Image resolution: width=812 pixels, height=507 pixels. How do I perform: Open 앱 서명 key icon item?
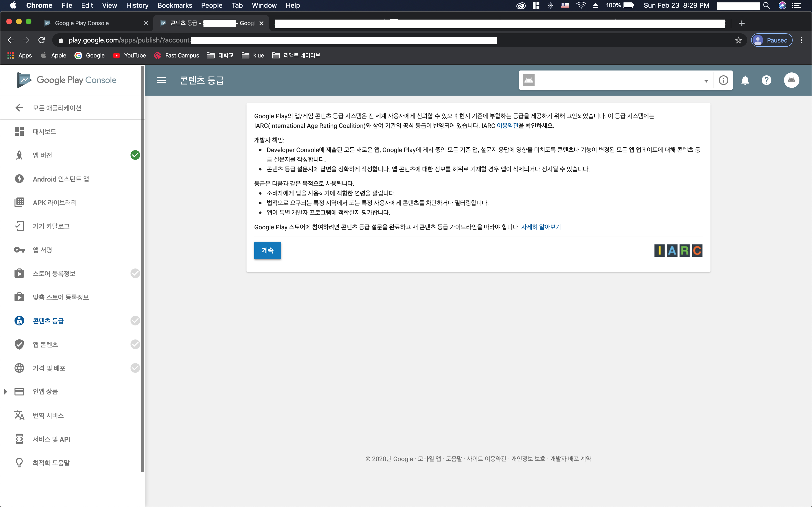point(42,250)
